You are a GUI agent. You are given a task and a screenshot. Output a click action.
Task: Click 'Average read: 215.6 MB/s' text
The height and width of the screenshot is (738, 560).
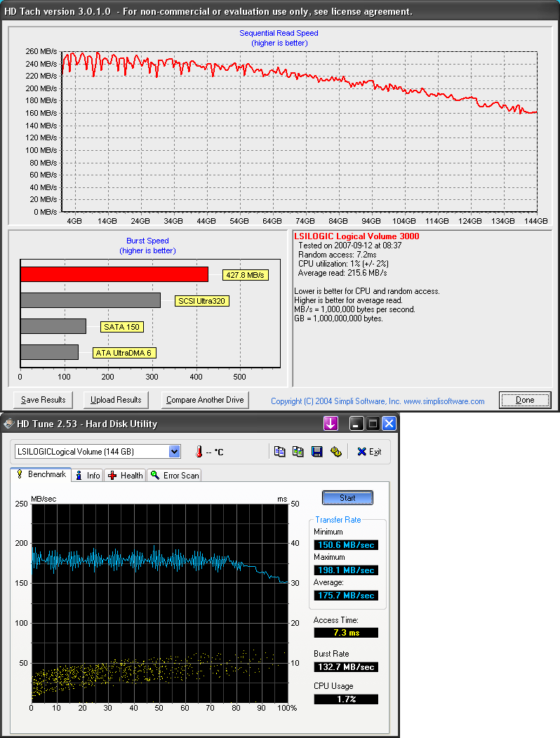342,273
